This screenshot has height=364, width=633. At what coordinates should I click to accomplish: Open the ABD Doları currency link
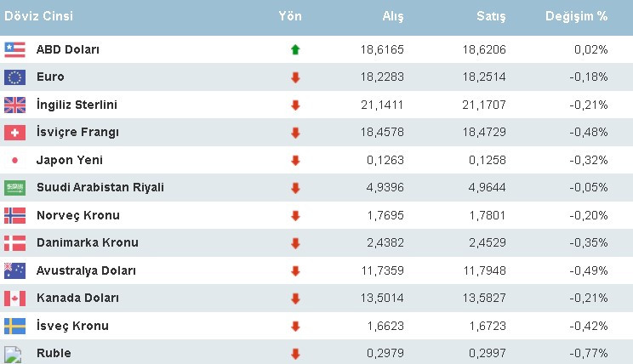pyautogui.click(x=68, y=49)
